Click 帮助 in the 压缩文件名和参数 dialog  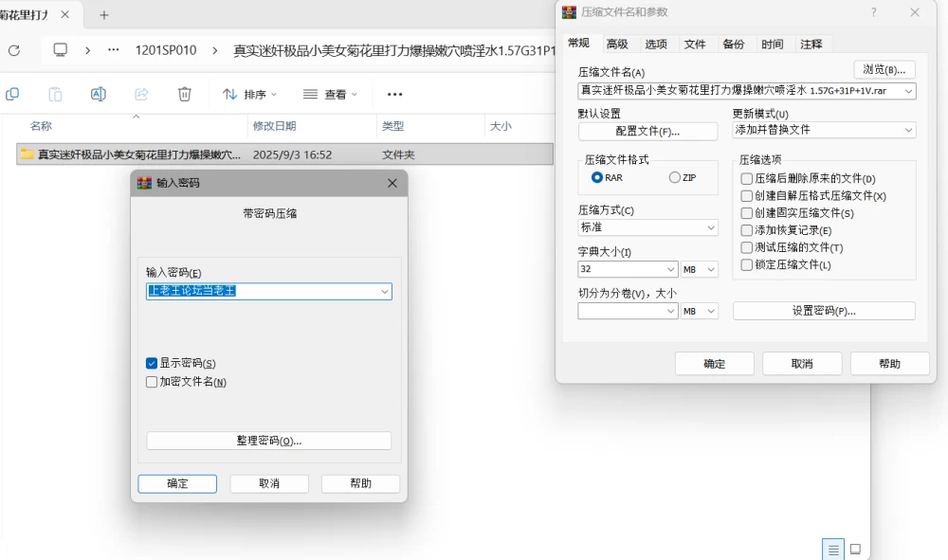pyautogui.click(x=890, y=364)
